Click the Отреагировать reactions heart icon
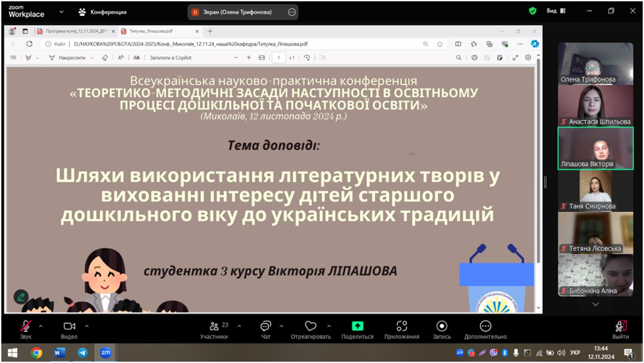Viewport: 644px width, 363px height. tap(311, 327)
